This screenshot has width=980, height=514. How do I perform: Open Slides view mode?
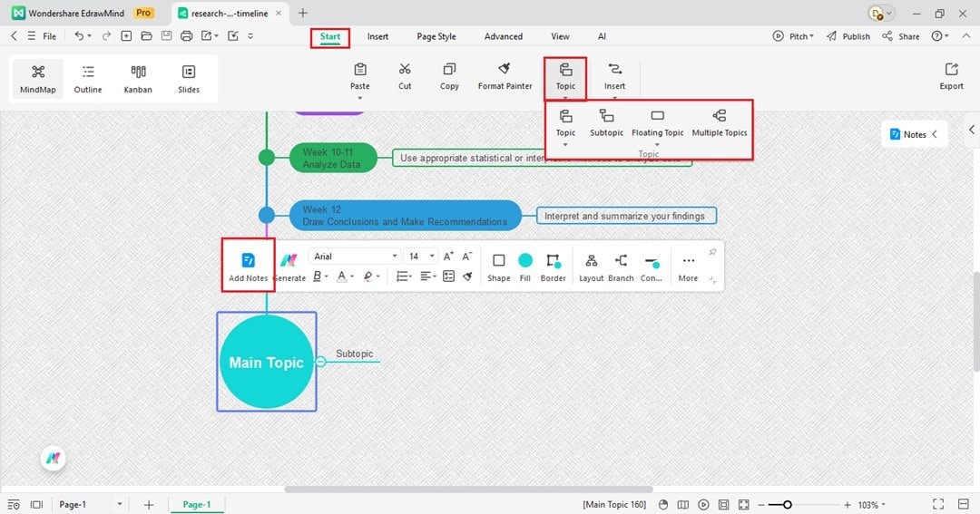[188, 79]
